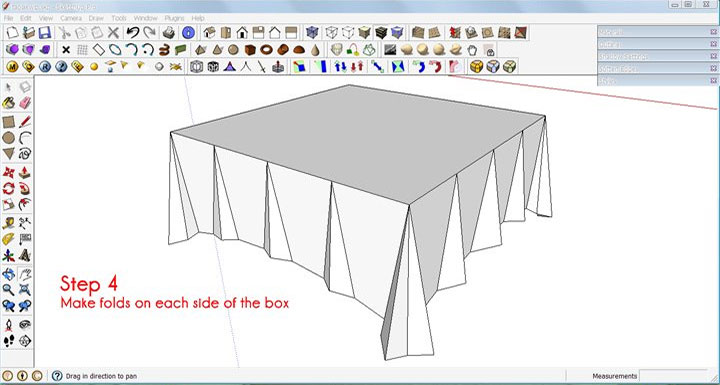Select the Freehand tool
The width and height of the screenshot is (720, 385).
[x=25, y=153]
